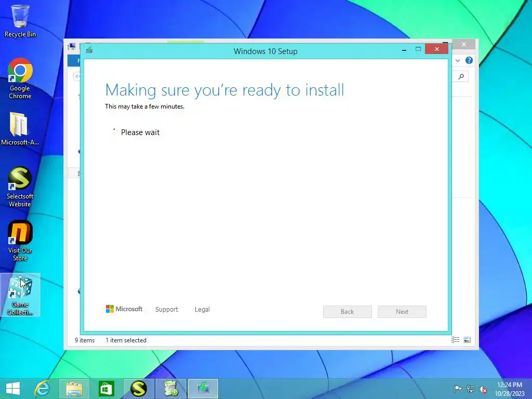This screenshot has height=399, width=532.
Task: Open the Selectsoft Website desktop shortcut
Action: [x=20, y=187]
